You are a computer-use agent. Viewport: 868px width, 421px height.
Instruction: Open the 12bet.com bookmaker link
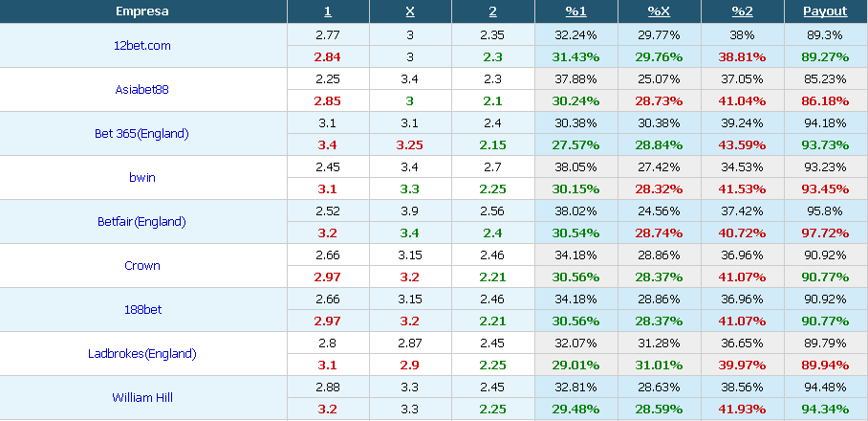142,46
